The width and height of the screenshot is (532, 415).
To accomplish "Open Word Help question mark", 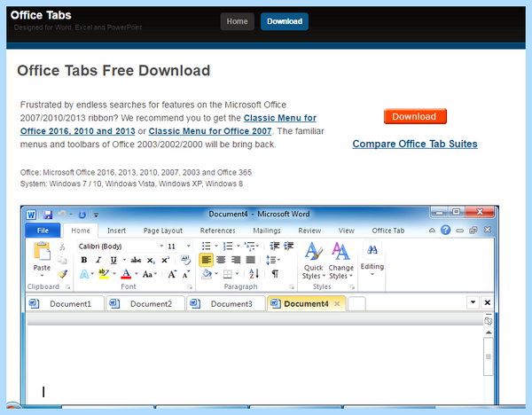I will coord(445,230).
